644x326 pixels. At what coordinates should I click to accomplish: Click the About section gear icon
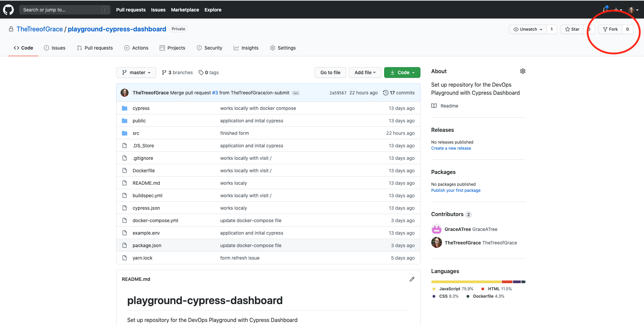522,71
